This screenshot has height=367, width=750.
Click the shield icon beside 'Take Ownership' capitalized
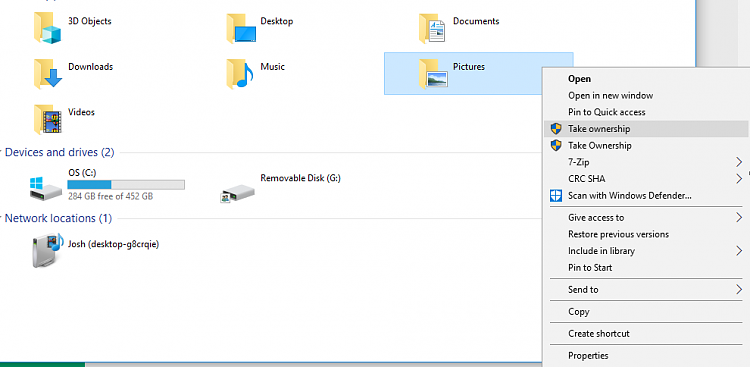556,145
